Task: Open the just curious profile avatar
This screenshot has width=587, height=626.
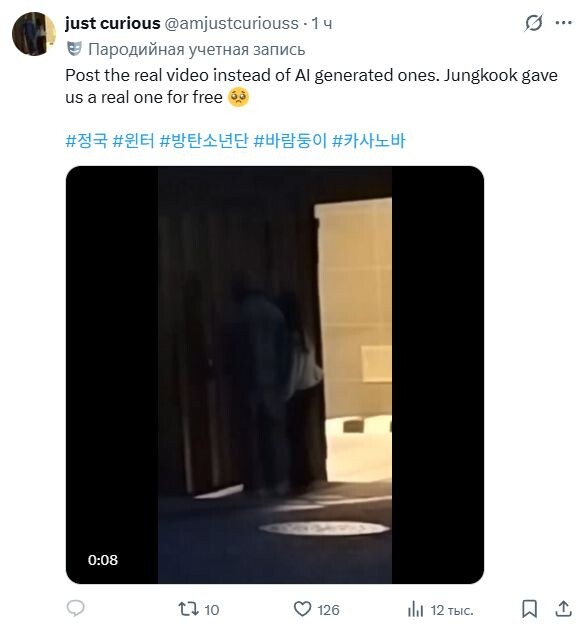Action: pos(34,34)
